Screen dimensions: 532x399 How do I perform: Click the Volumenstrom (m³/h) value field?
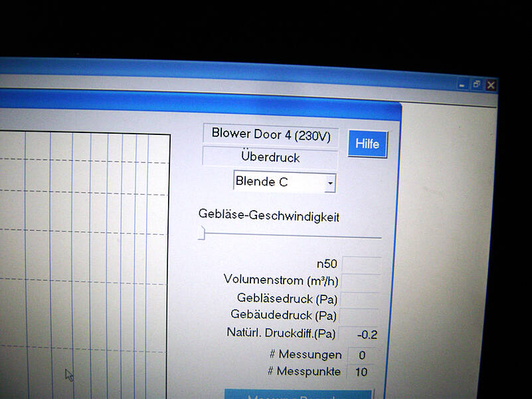point(361,282)
